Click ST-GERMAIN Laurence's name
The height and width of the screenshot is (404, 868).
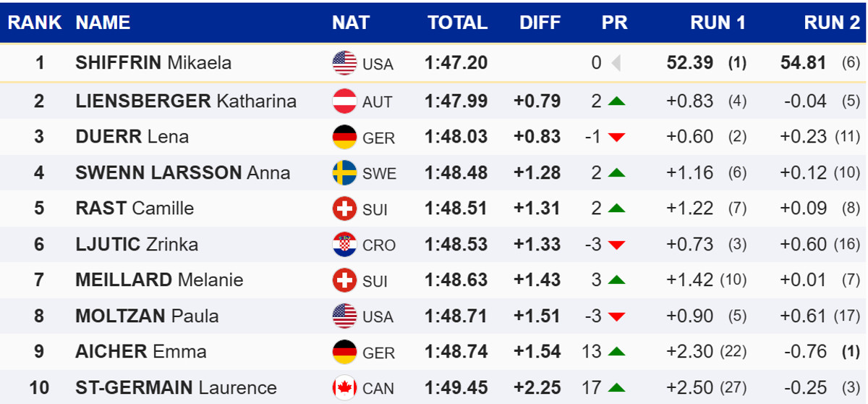click(x=176, y=388)
